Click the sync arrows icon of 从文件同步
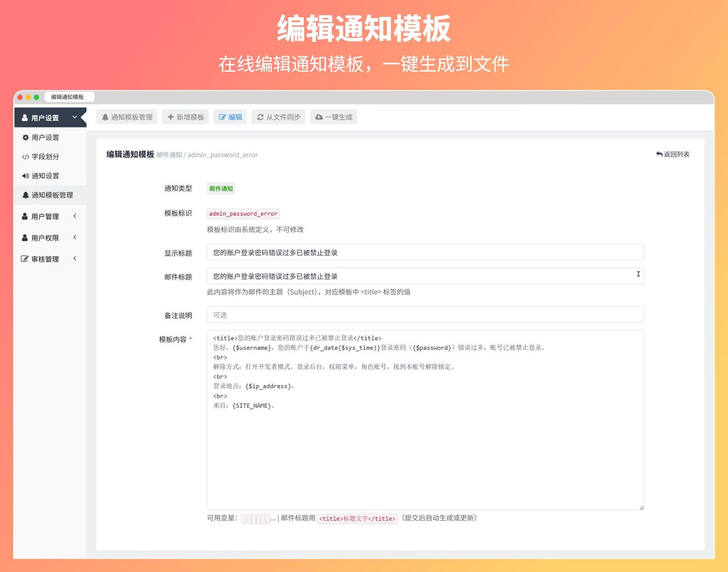728x572 pixels. (260, 117)
